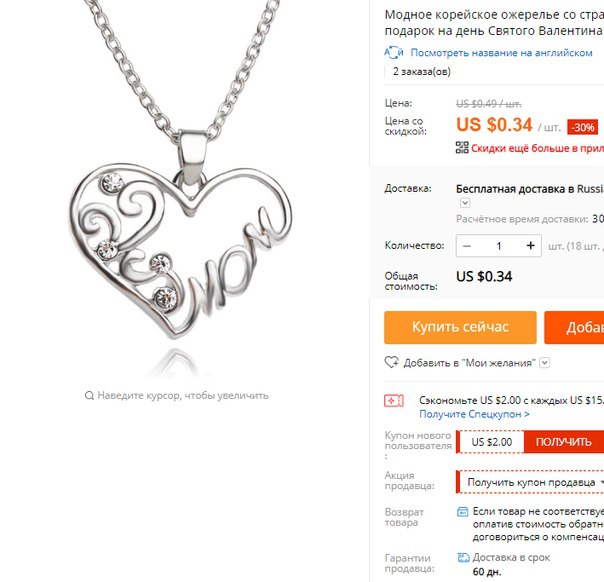Viewport: 604px width, 582px height.
Task: Click the quantity input field
Action: pyautogui.click(x=499, y=246)
